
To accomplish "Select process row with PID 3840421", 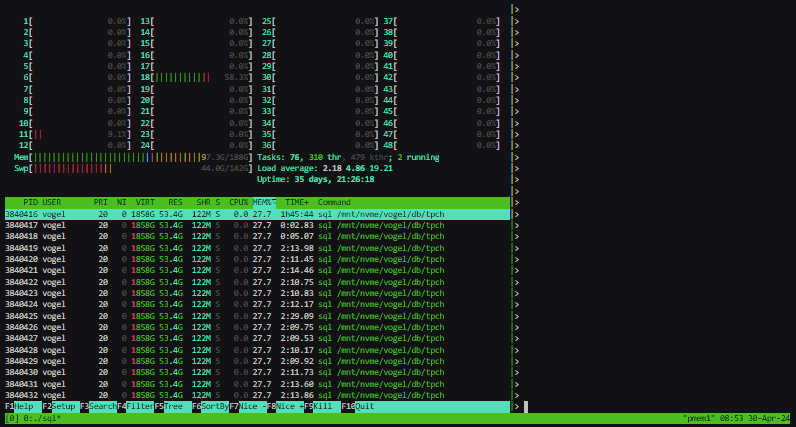I will click(257, 271).
